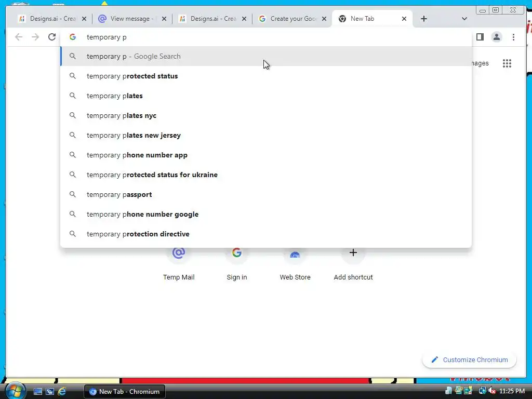Open the side panel icon
This screenshot has height=399, width=532.
(480, 37)
